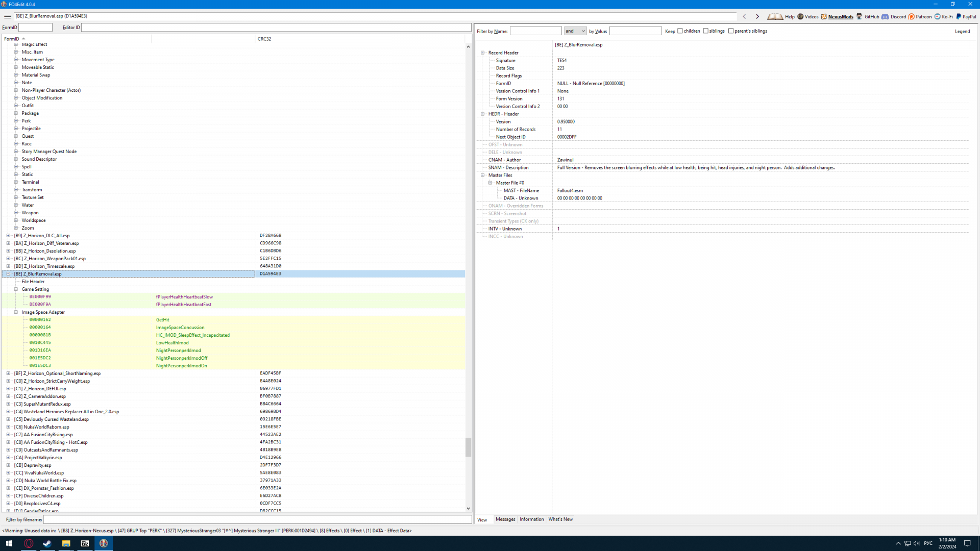Open the Ko-Fi toolbar link
Image resolution: width=980 pixels, height=551 pixels.
(943, 16)
